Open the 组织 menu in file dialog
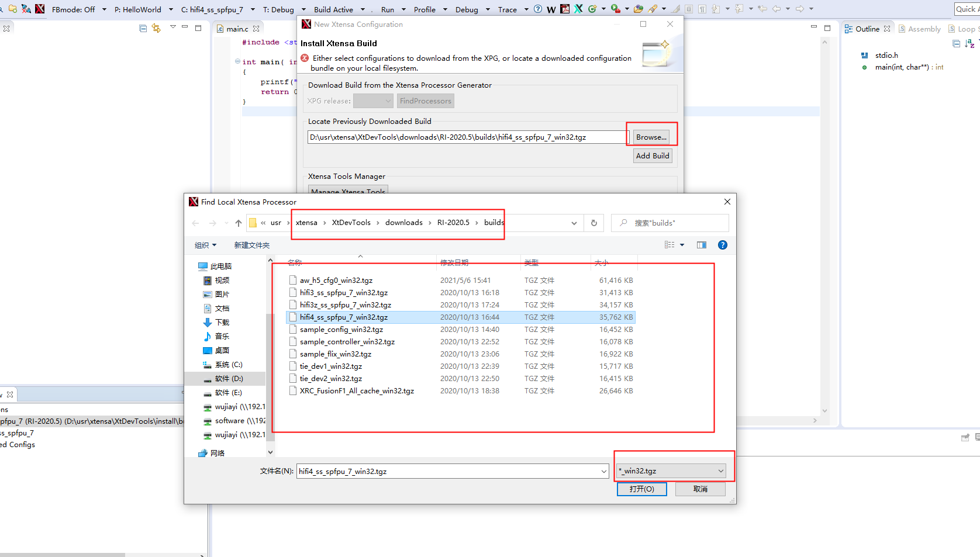Screen dimensions: 980x557 click(x=205, y=245)
